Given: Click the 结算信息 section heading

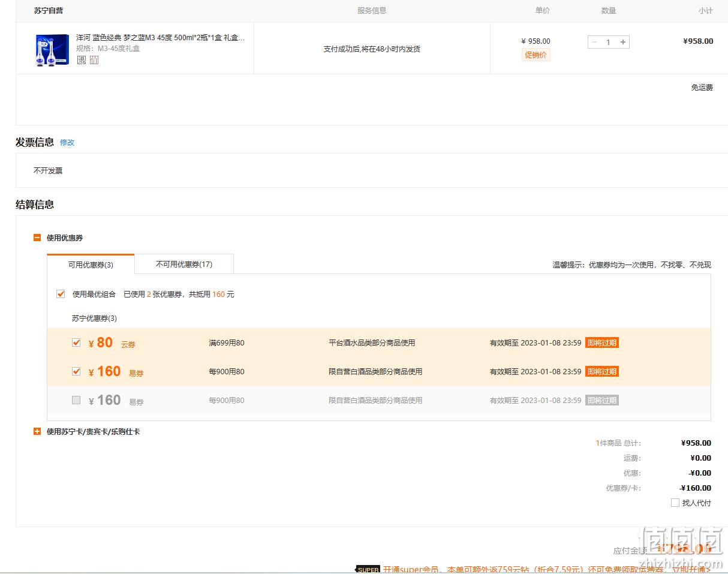Looking at the screenshot, I should (35, 205).
